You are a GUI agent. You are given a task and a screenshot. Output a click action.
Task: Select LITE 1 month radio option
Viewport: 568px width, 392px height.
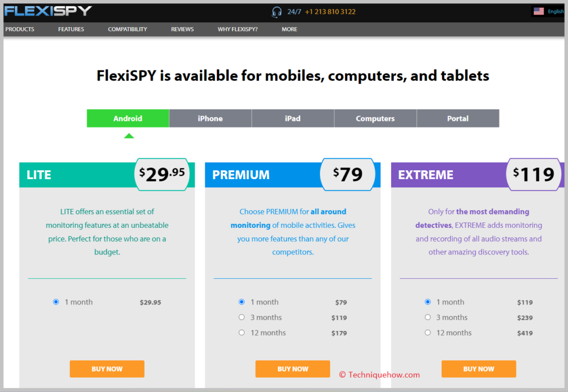tap(56, 302)
